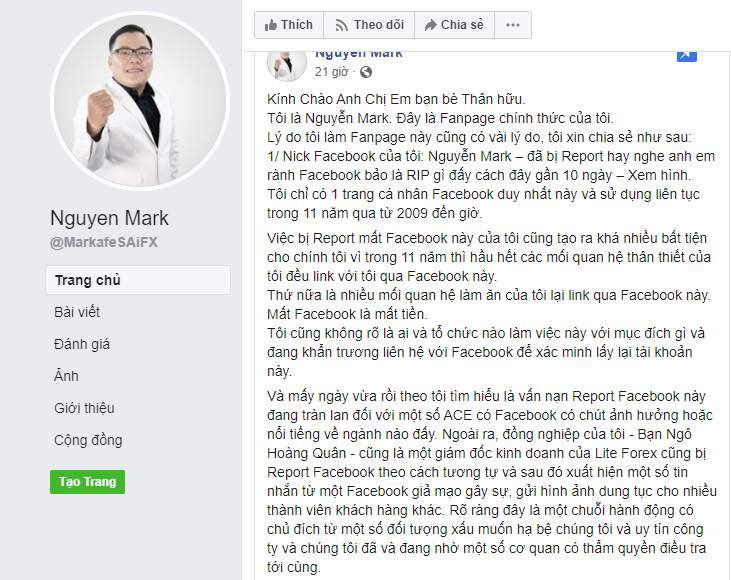Click the green Tạo Trang button
The width and height of the screenshot is (731, 580).
(x=87, y=482)
